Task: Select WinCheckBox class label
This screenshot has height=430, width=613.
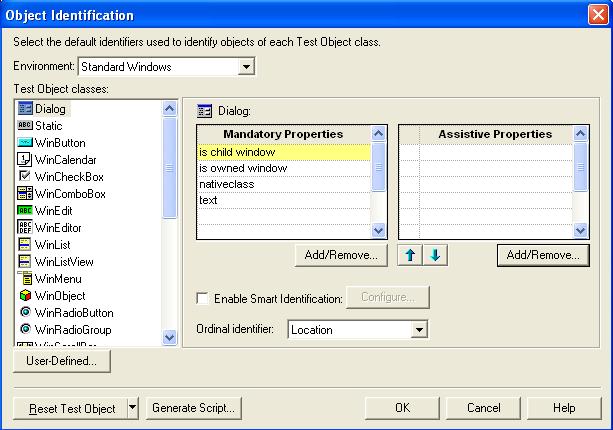Action: coord(69,177)
